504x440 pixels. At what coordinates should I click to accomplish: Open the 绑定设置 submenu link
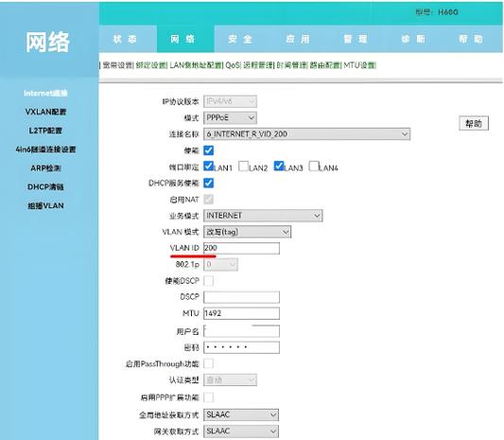pyautogui.click(x=151, y=65)
